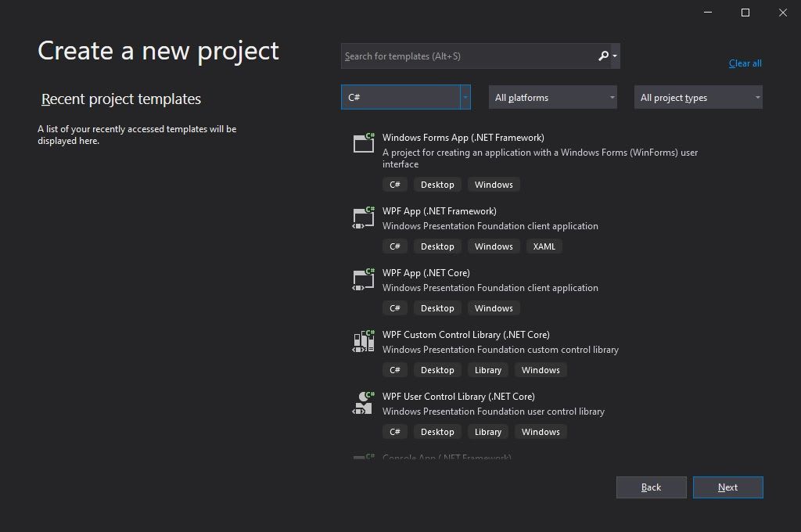Click Windows tag under Windows Forms App
The height and width of the screenshot is (532, 801).
click(494, 185)
